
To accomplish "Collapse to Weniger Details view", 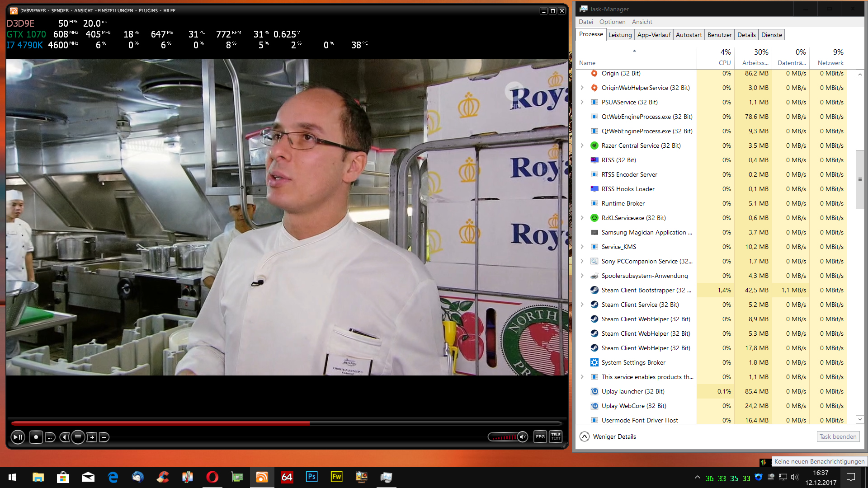I will click(608, 436).
